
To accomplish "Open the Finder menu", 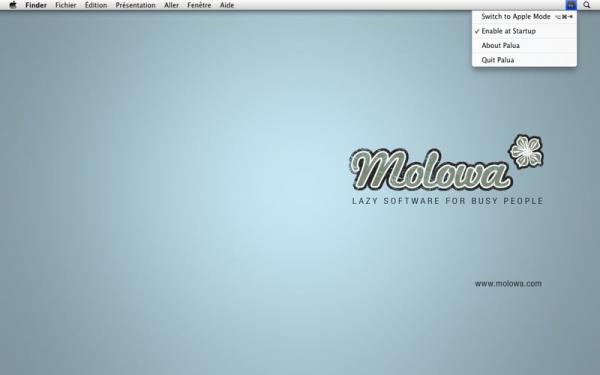I will pyautogui.click(x=36, y=5).
